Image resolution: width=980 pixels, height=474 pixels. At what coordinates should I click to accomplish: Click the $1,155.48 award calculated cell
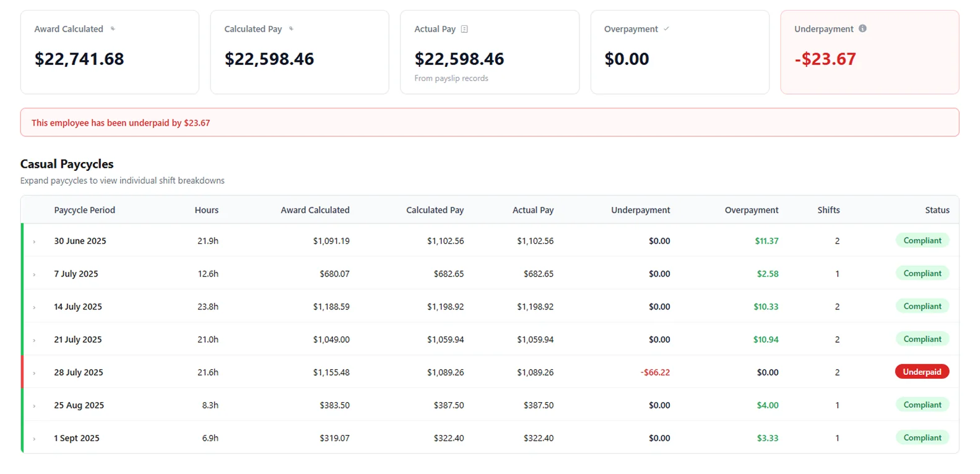(x=331, y=373)
